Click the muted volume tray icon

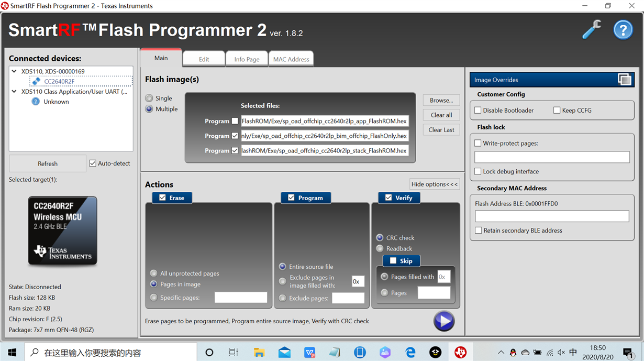561,353
